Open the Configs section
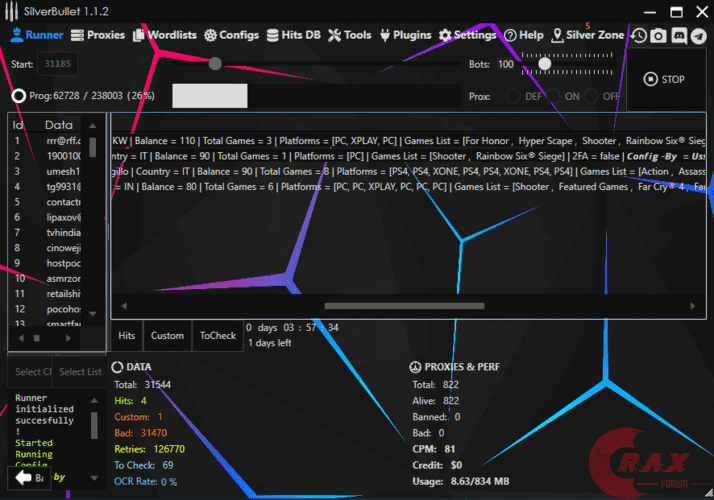Screen dimensions: 714x500 click(231, 35)
